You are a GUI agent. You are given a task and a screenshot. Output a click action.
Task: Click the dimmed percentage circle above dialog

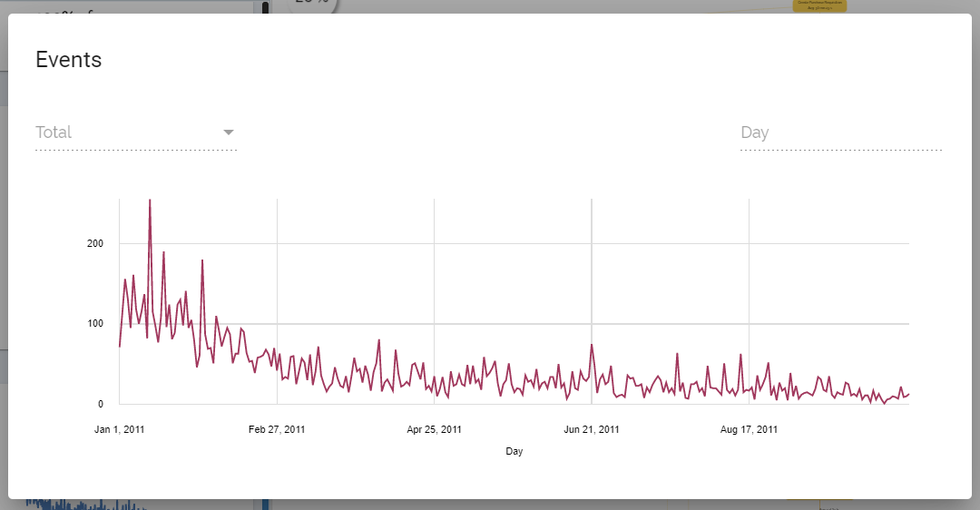coord(311,5)
